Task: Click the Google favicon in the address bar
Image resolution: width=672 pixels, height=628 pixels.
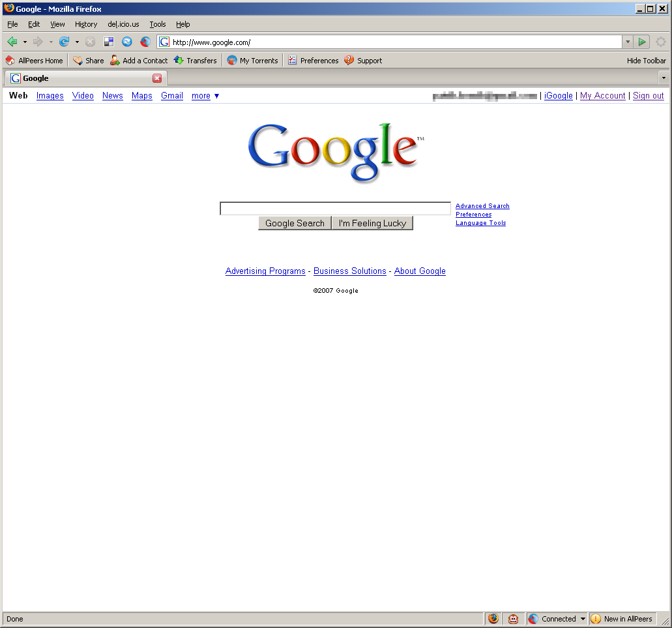Action: click(164, 42)
